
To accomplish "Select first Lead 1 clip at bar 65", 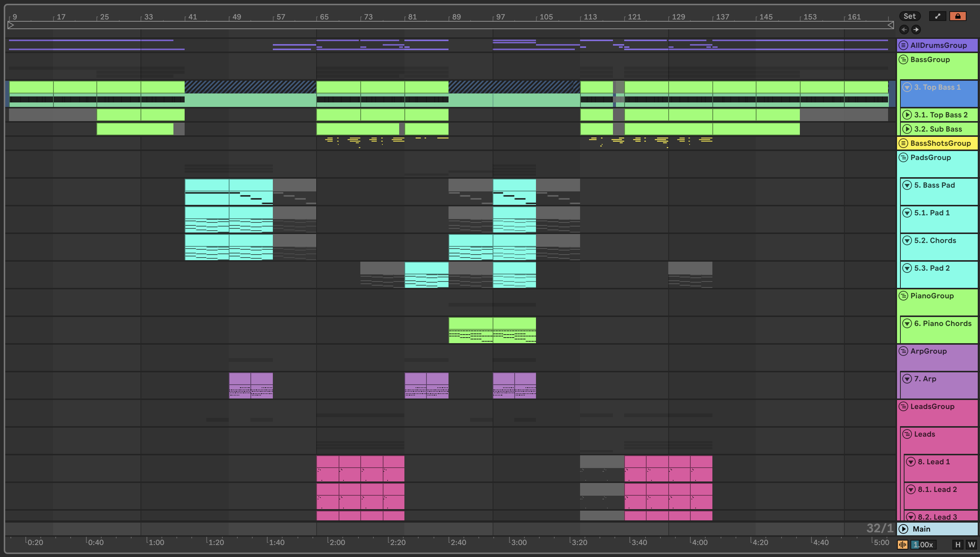I will pyautogui.click(x=328, y=469).
